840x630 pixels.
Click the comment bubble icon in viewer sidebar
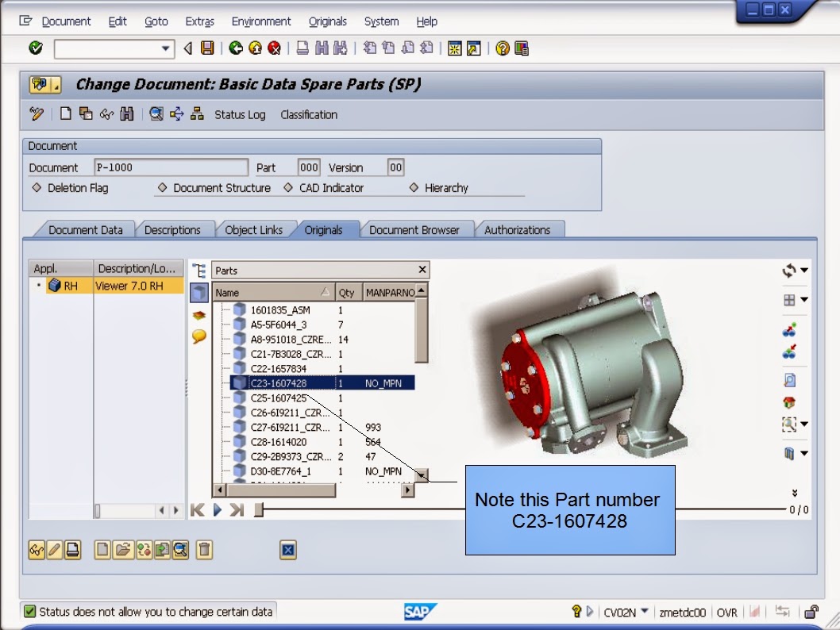click(199, 336)
